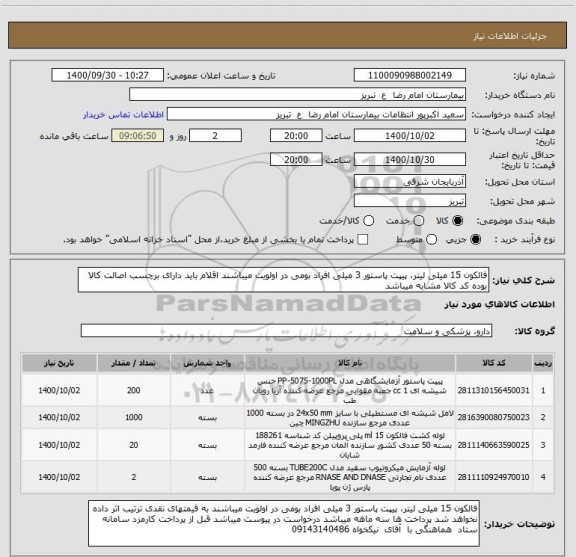Click the price validity hour 20:00 field
Image resolution: width=576 pixels, height=557 pixels.
(x=296, y=159)
